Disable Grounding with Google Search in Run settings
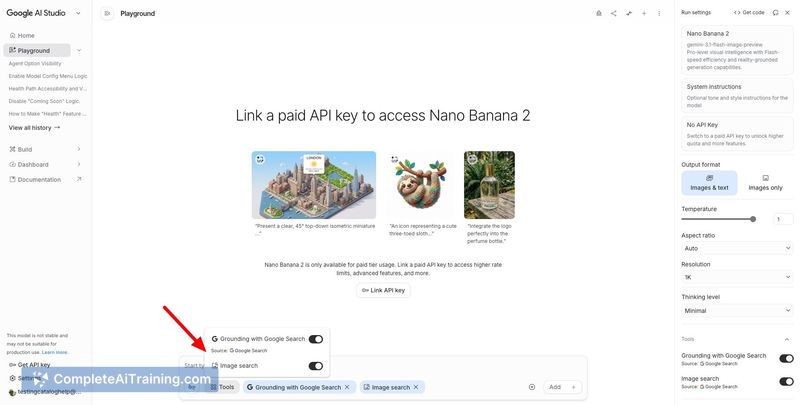 (x=786, y=359)
